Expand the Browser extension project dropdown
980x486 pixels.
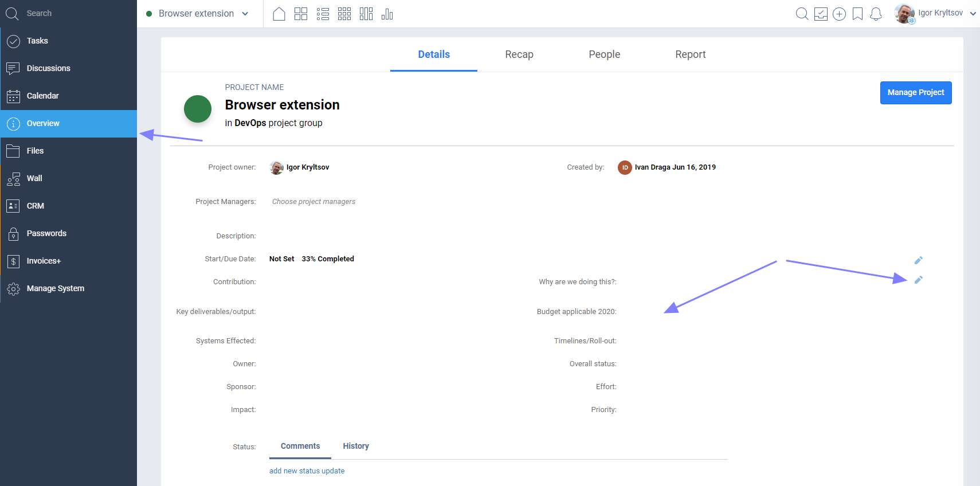pos(198,13)
